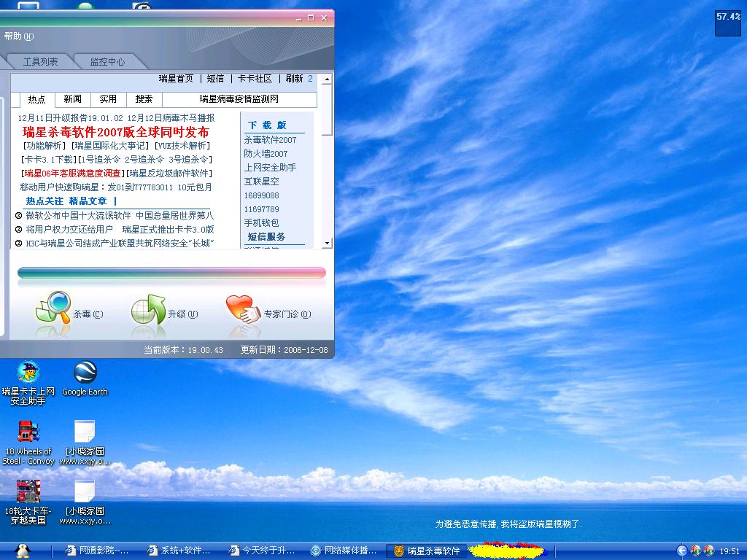Open 热点关注 section link
The width and height of the screenshot is (747, 560).
[x=44, y=201]
